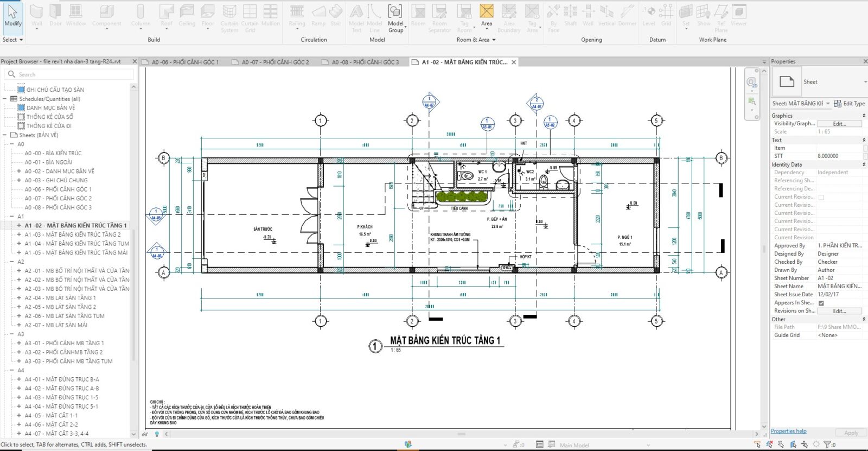Click the selection filter icon in status bar

point(828,444)
